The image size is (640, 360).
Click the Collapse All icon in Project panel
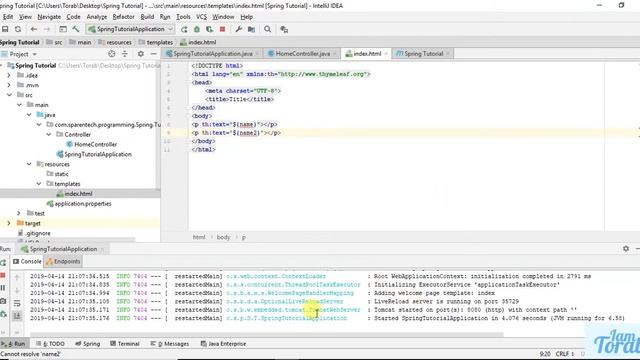point(124,54)
